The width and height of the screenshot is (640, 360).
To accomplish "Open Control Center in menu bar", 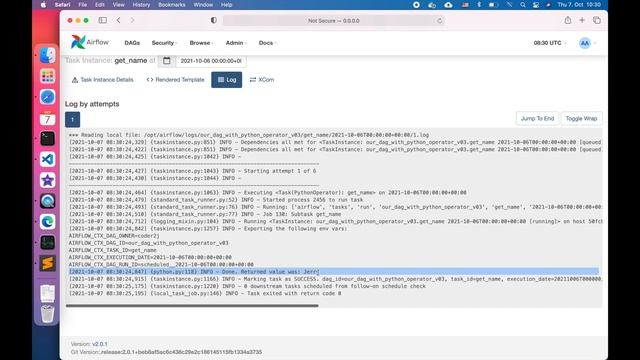I will pos(536,5).
